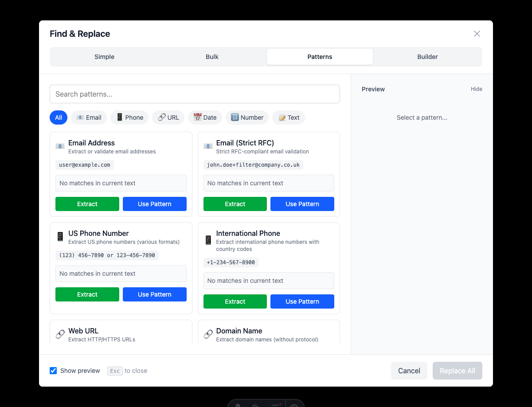
Task: Switch to the Builder tab
Action: point(427,57)
